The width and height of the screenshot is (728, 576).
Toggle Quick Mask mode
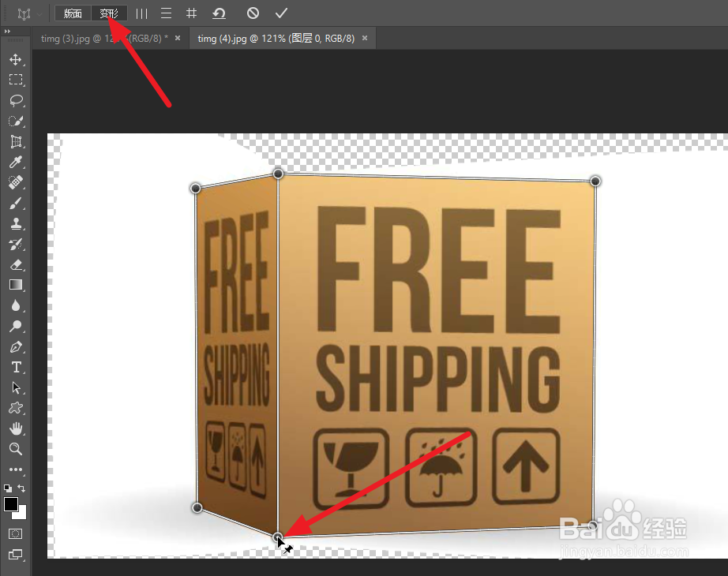pyautogui.click(x=15, y=533)
